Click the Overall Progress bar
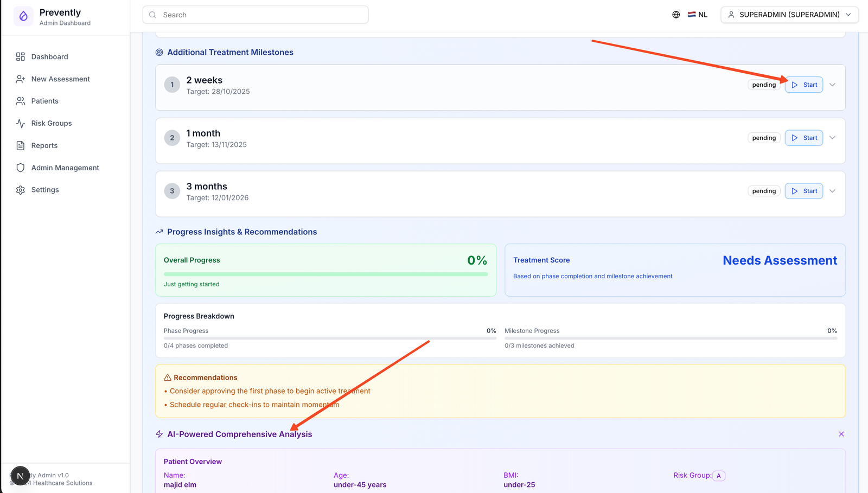868x493 pixels. [325, 274]
